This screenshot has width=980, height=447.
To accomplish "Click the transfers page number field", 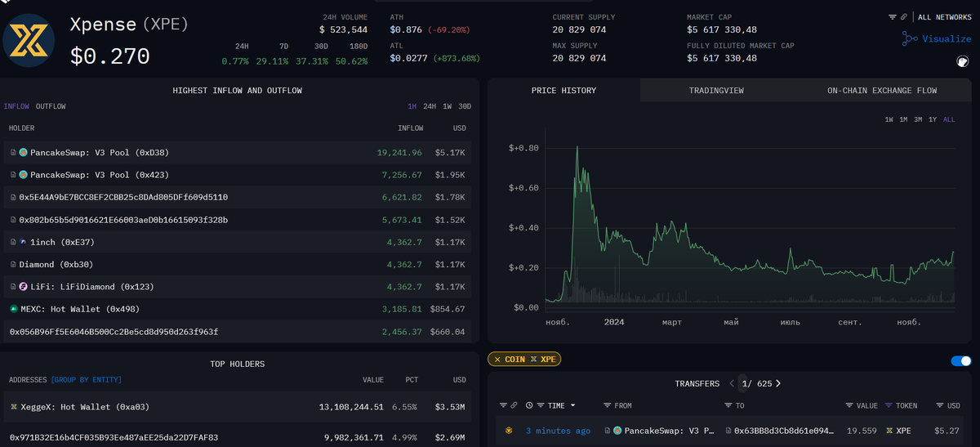I will click(744, 383).
